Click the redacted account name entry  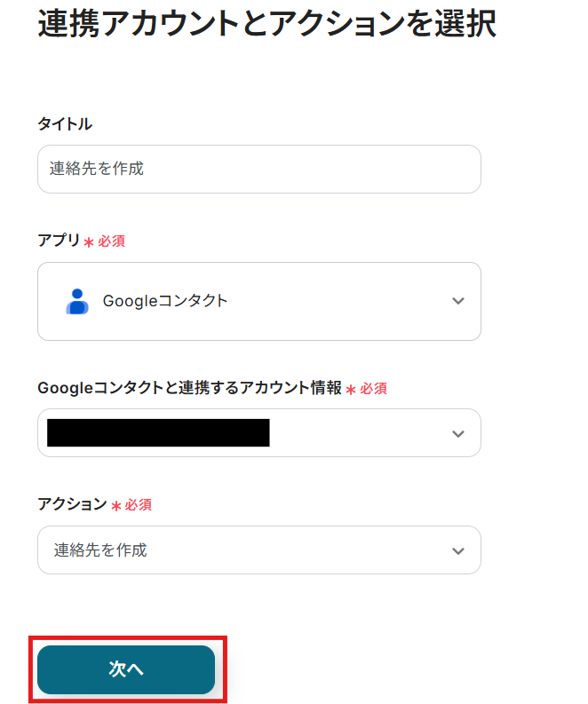(158, 433)
